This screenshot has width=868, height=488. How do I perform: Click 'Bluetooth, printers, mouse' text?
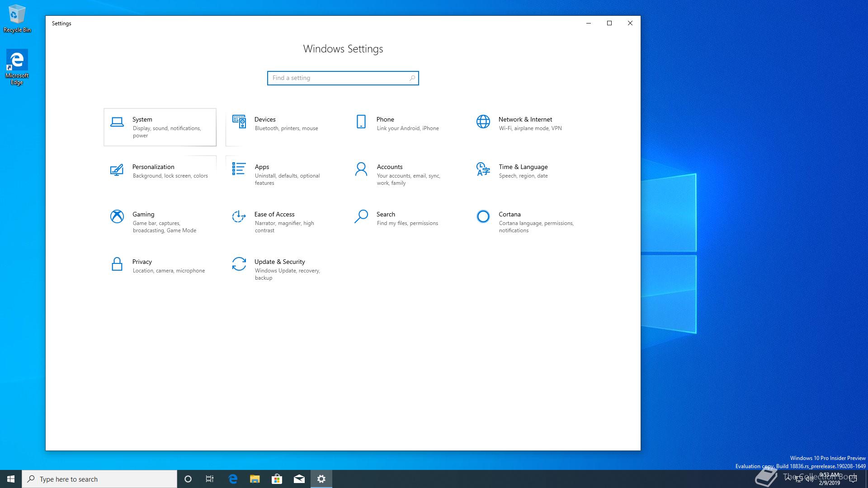(x=286, y=128)
